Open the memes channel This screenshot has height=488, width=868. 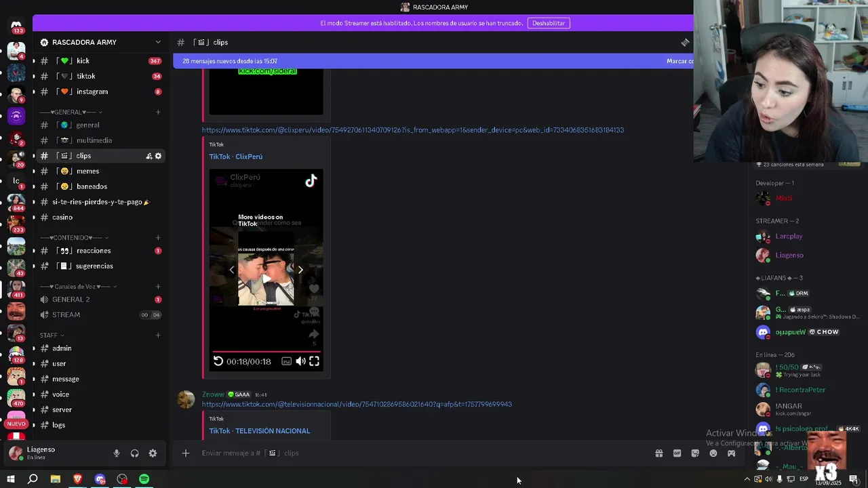pos(100,171)
